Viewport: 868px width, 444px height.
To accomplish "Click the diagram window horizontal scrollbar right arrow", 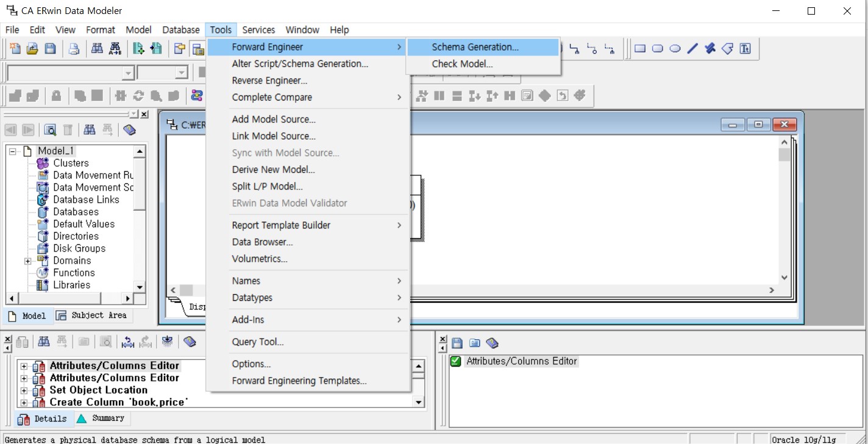I will click(772, 291).
